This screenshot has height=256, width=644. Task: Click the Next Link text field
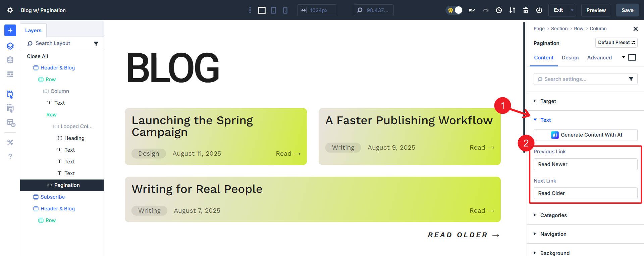(586, 193)
